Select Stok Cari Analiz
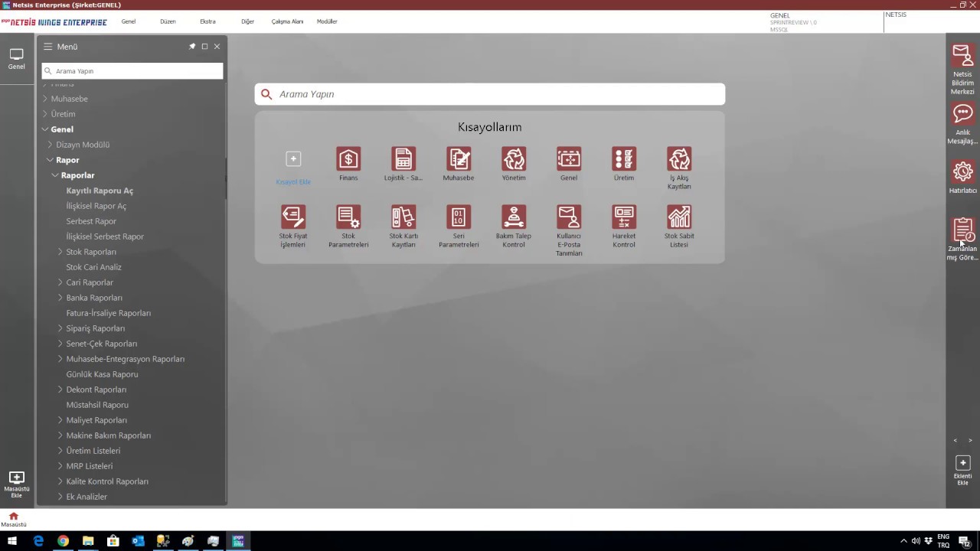This screenshot has height=551, width=980. (x=93, y=267)
